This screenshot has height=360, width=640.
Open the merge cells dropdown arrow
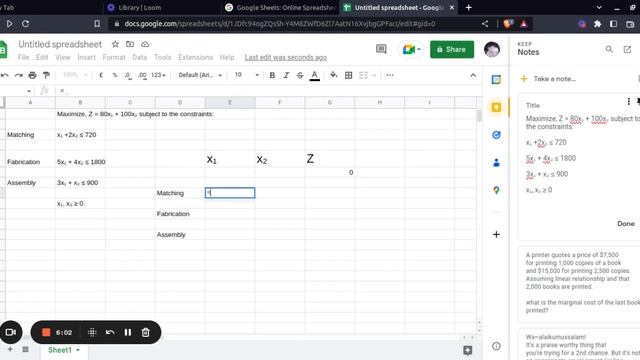point(374,75)
